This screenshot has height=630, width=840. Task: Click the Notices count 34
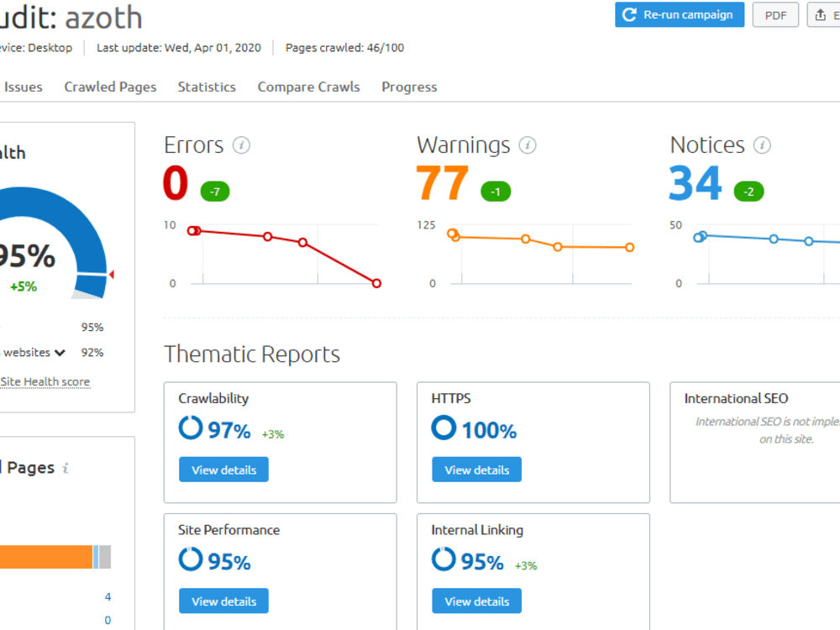pyautogui.click(x=696, y=182)
